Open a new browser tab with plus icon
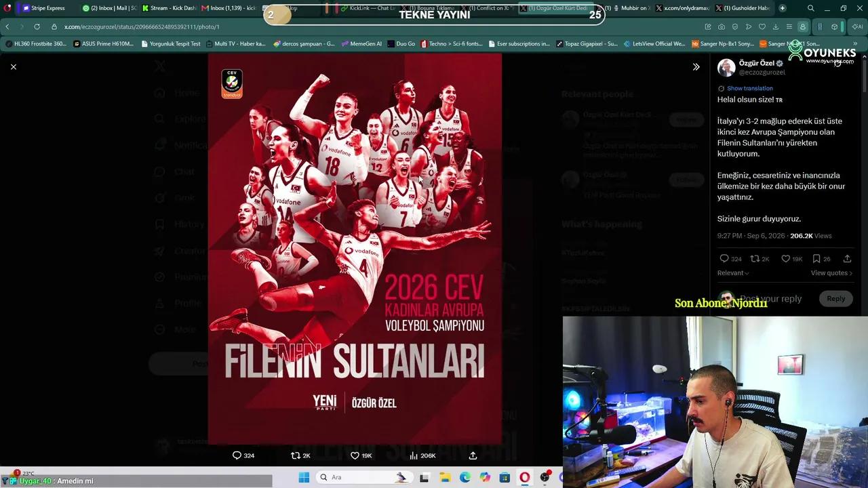 pos(782,8)
